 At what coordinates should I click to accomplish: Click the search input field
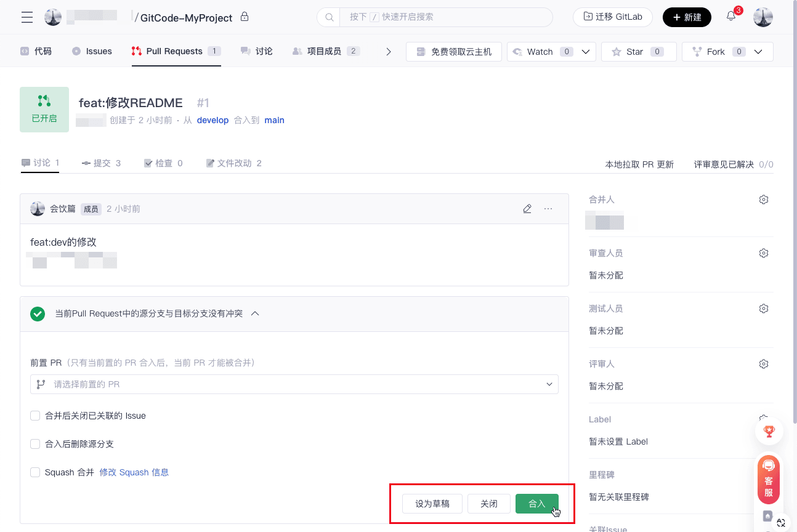pos(443,17)
